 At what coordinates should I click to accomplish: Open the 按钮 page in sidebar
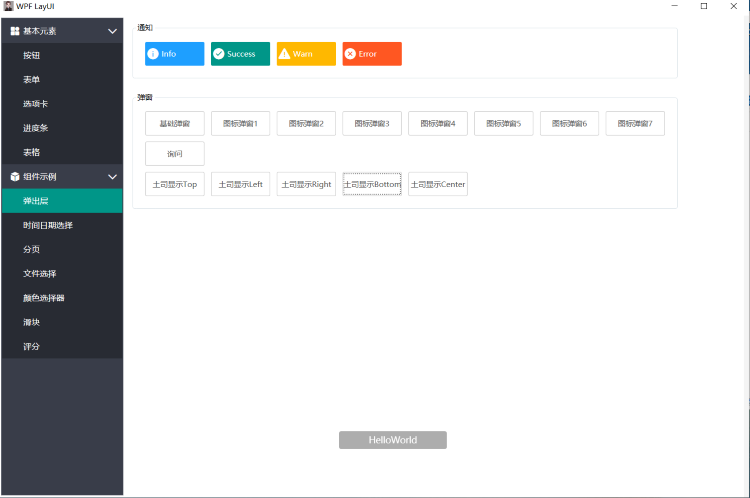coord(62,55)
